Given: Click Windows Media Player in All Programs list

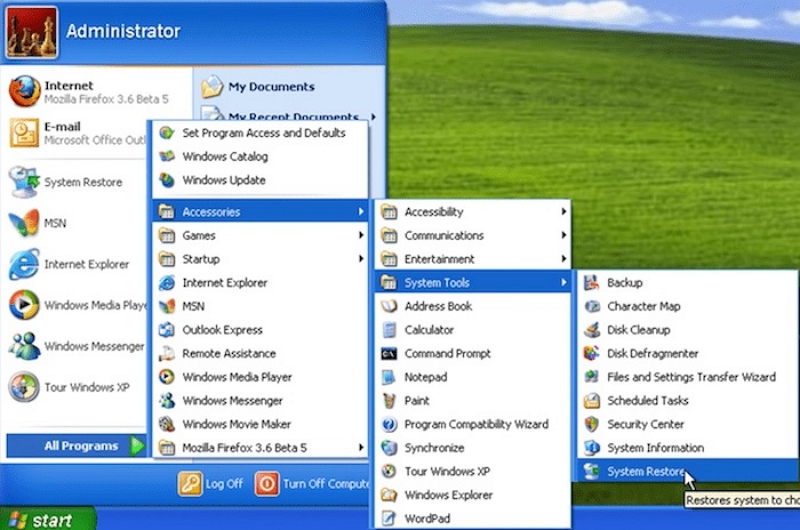Looking at the screenshot, I should (x=260, y=377).
